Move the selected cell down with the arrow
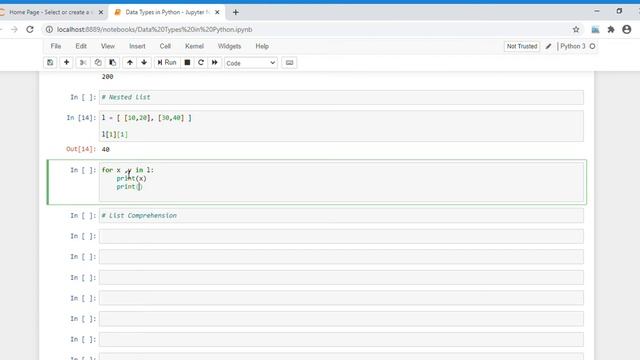Viewport: 640px width, 360px height. pos(144,63)
